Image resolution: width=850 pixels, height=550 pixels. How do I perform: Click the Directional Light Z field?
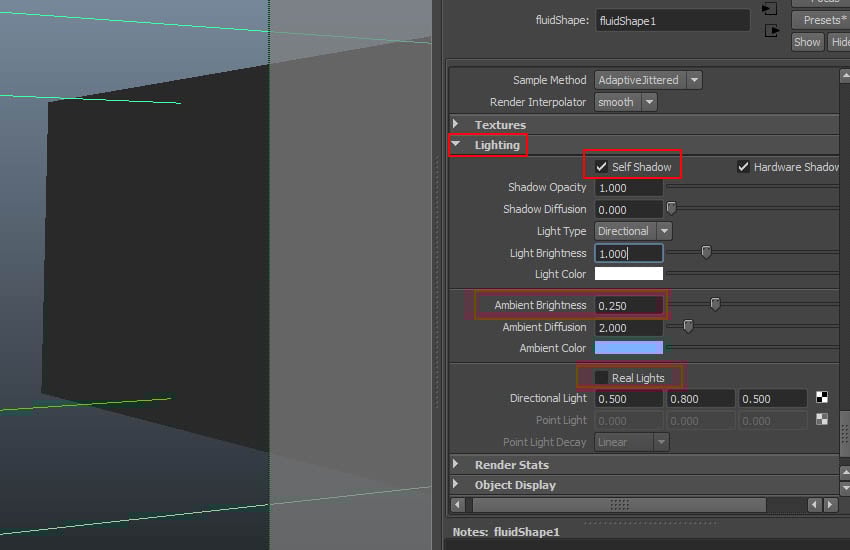coord(772,399)
